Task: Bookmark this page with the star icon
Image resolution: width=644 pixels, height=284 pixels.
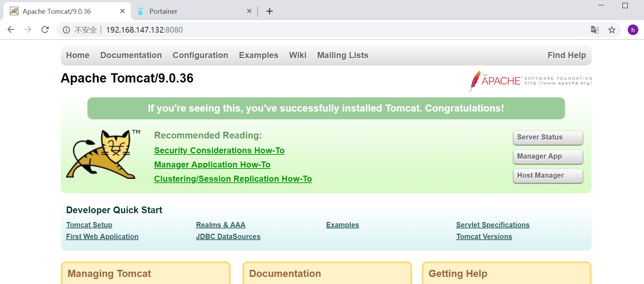Action: (x=612, y=30)
